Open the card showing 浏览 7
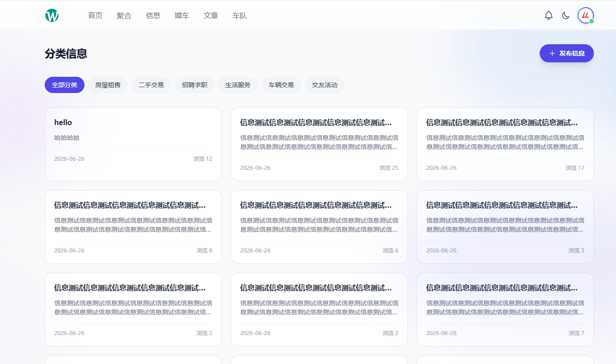This screenshot has width=616, height=364. [x=505, y=309]
